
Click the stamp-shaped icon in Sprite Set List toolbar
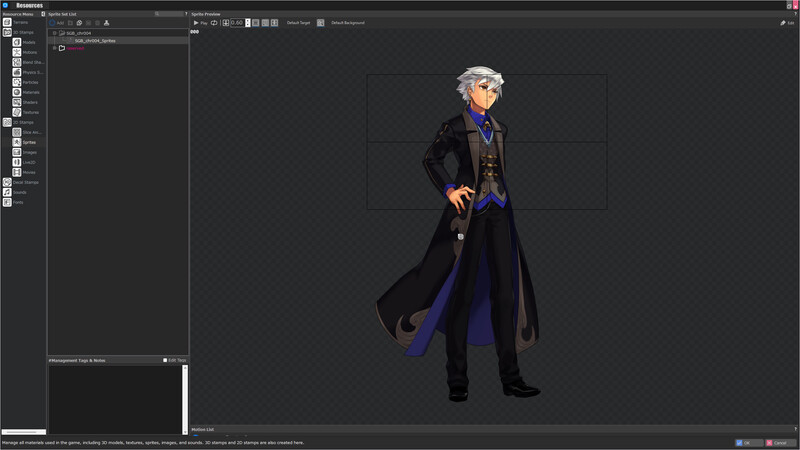(107, 23)
